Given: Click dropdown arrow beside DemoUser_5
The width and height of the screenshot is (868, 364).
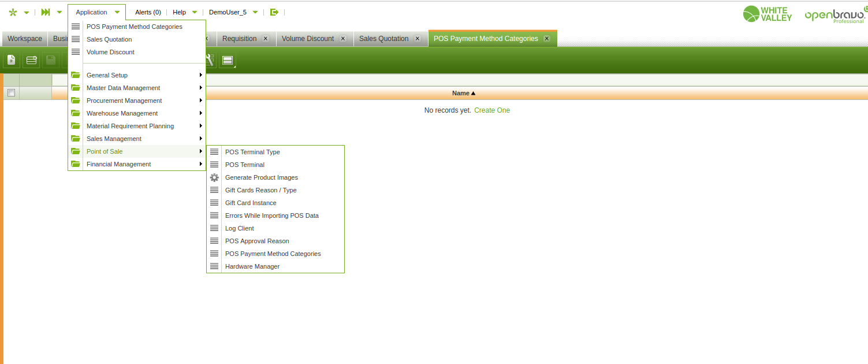Looking at the screenshot, I should 255,13.
